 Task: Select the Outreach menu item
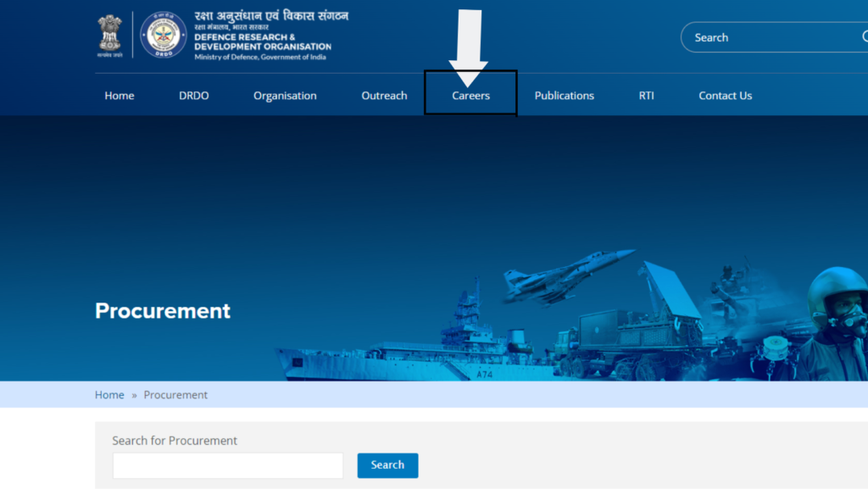click(x=384, y=96)
